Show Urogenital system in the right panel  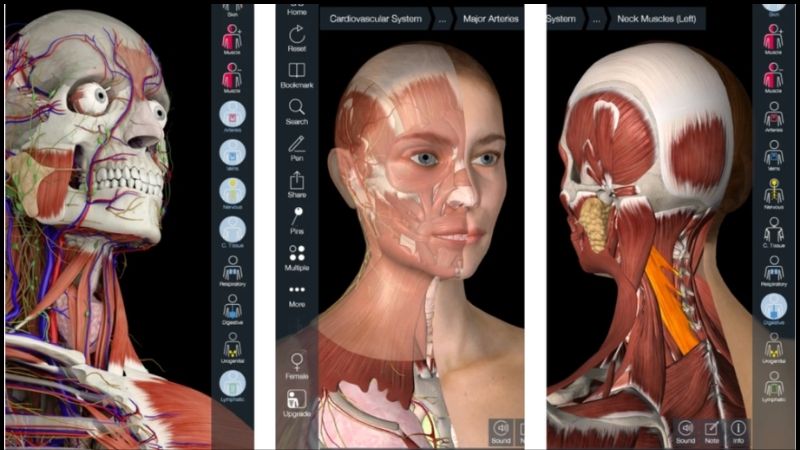[773, 348]
